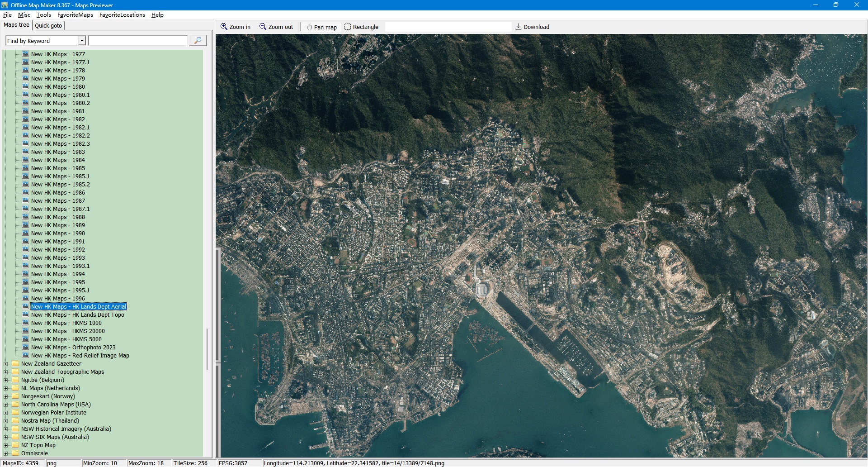Open the Tools menu

coord(43,15)
